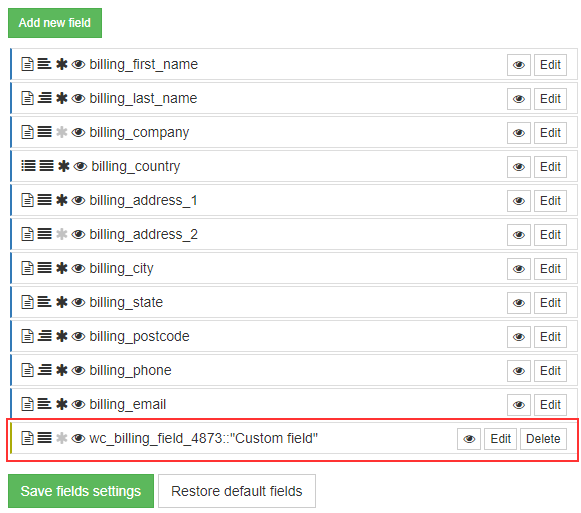
Task: Click the alignment lines icon on billing_state
Action: click(44, 302)
